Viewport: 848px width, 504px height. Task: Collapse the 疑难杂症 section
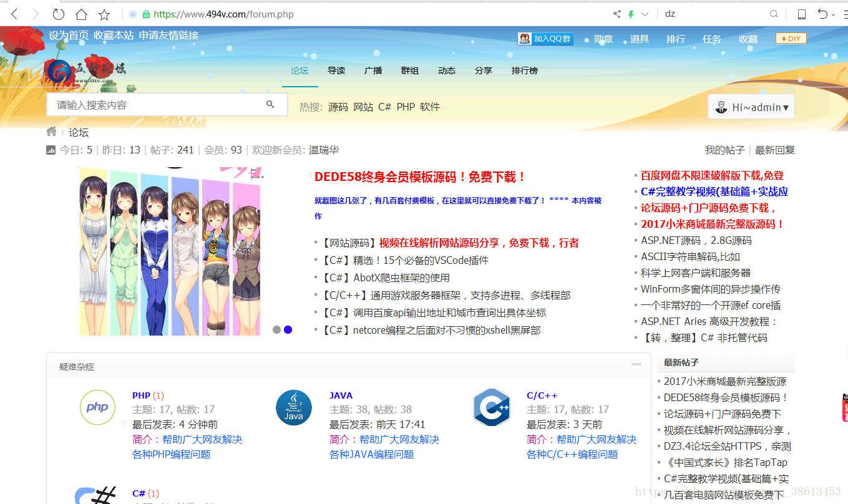pos(636,364)
